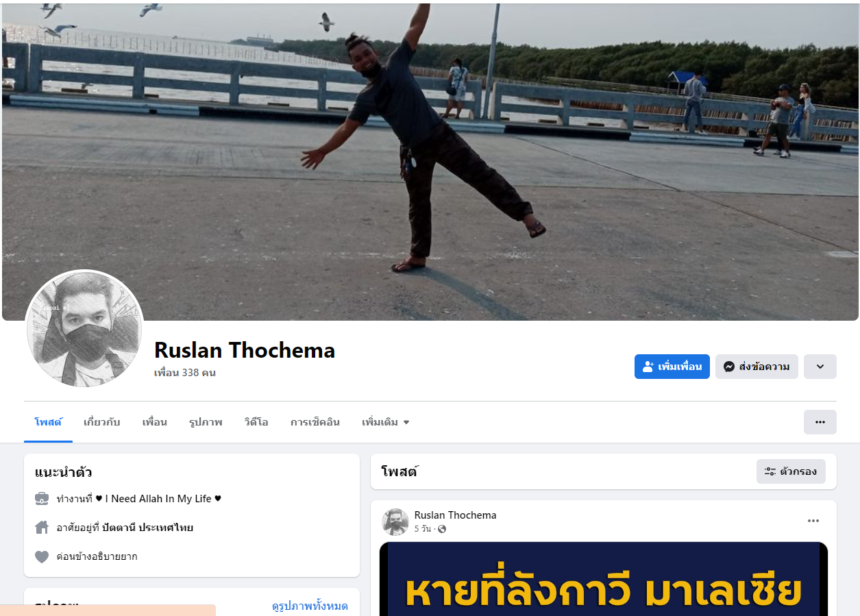
Task: Open the รูปภาพ tab
Action: [206, 422]
